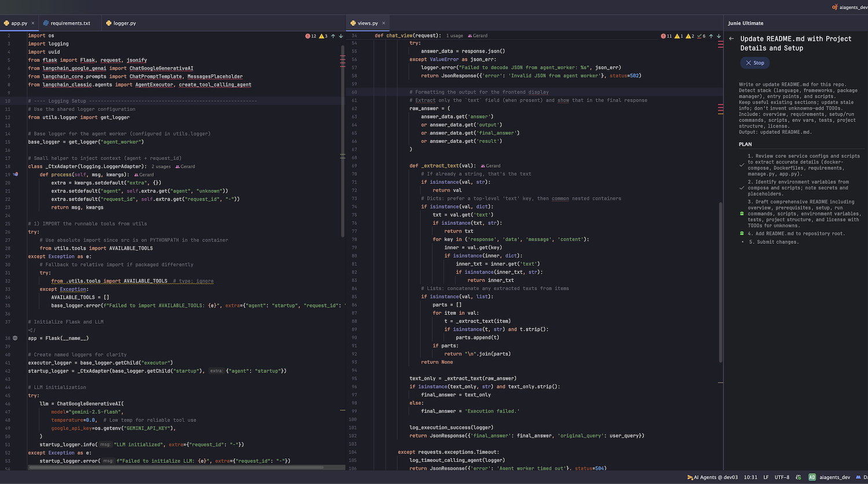This screenshot has width=868, height=484.
Task: Click the warning triangle icon in app.py
Action: click(322, 36)
